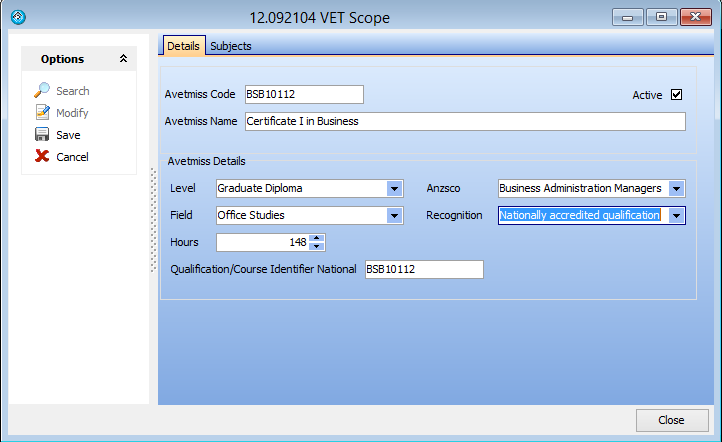Click the vertical splitter grip handle
The image size is (722, 442).
click(x=153, y=220)
